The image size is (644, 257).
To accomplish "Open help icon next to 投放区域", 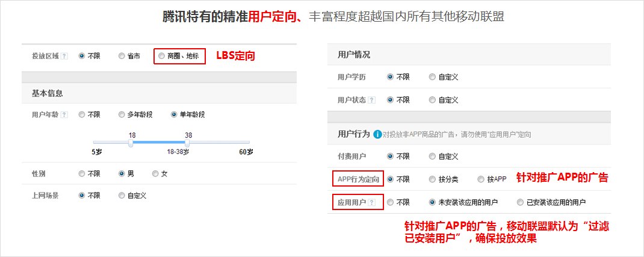I will [x=64, y=56].
